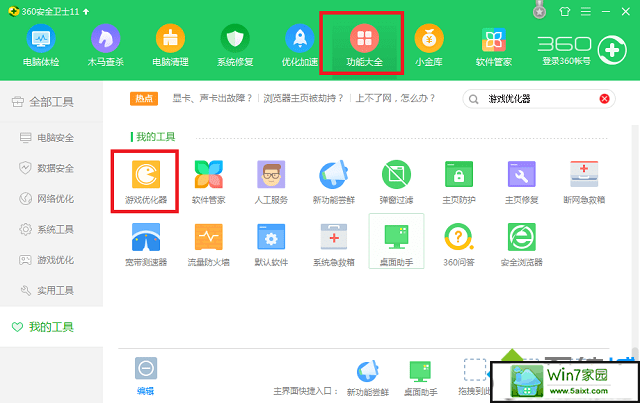
Task: Select 游戏优化 category in the sidebar
Action: (x=51, y=260)
